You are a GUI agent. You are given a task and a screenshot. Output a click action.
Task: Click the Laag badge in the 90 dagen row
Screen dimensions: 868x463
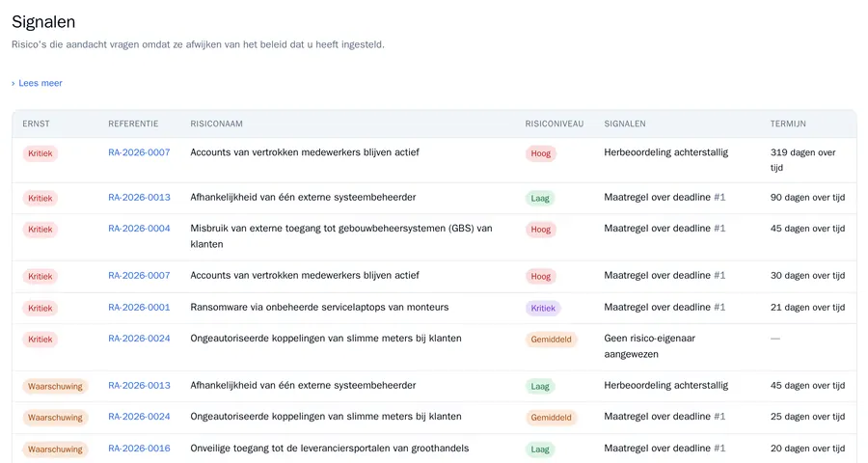click(540, 199)
